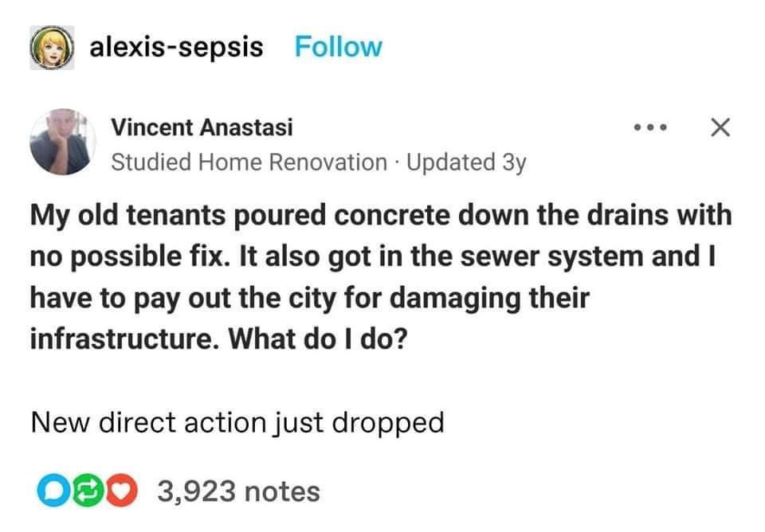
Task: Open the alexis-sepsis username link
Action: click(x=176, y=47)
